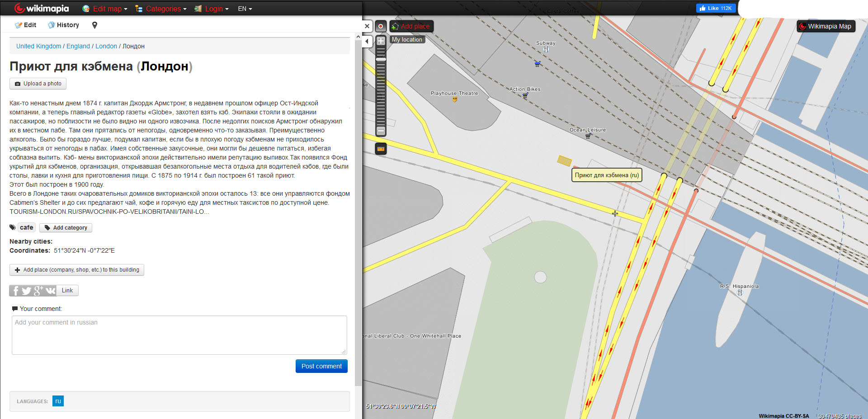Click the Лондон breadcrumb text
The image size is (868, 419).
click(x=133, y=46)
